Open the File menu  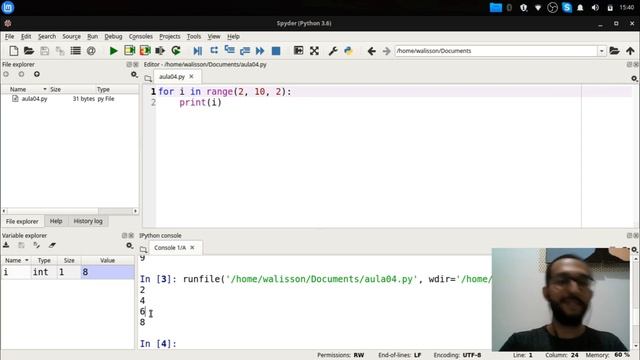tap(9, 36)
